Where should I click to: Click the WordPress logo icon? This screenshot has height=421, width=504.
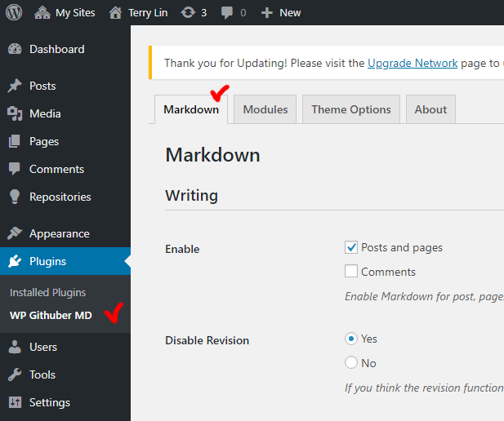tap(14, 12)
